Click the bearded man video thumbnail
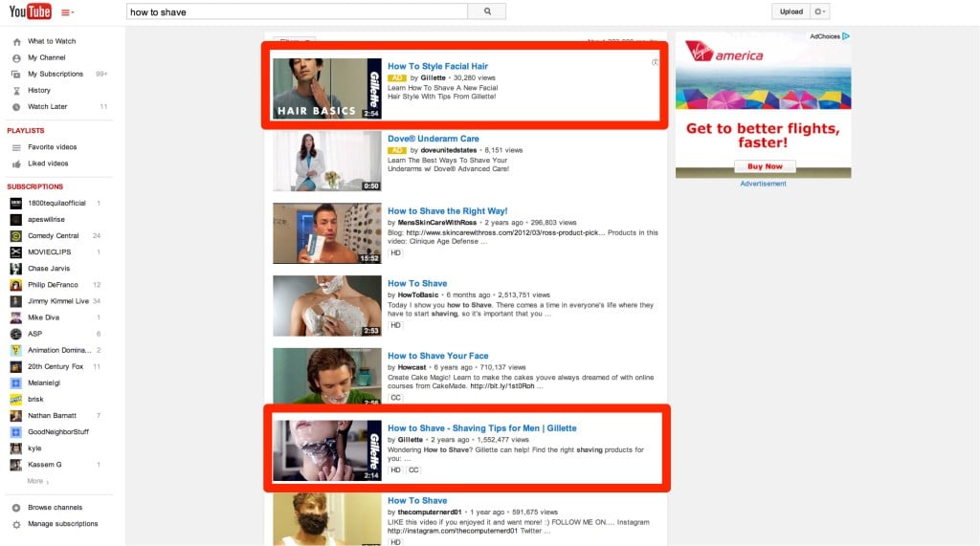Image resolution: width=980 pixels, height=546 pixels. [x=327, y=520]
